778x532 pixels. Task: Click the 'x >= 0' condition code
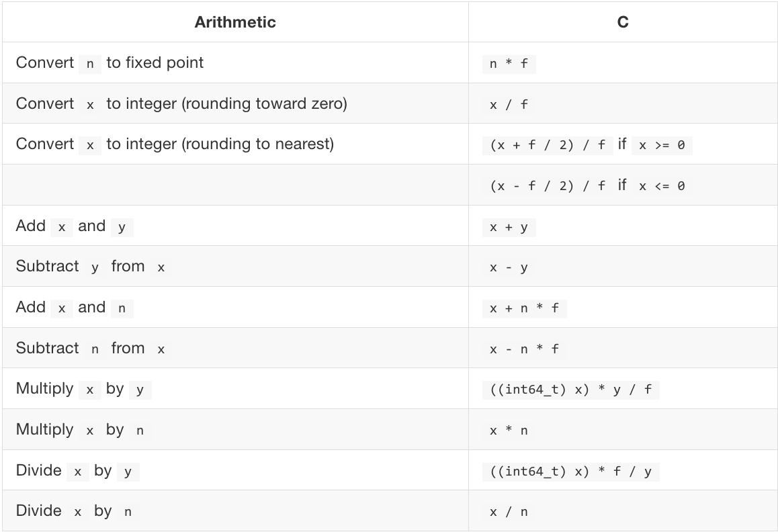tap(661, 146)
